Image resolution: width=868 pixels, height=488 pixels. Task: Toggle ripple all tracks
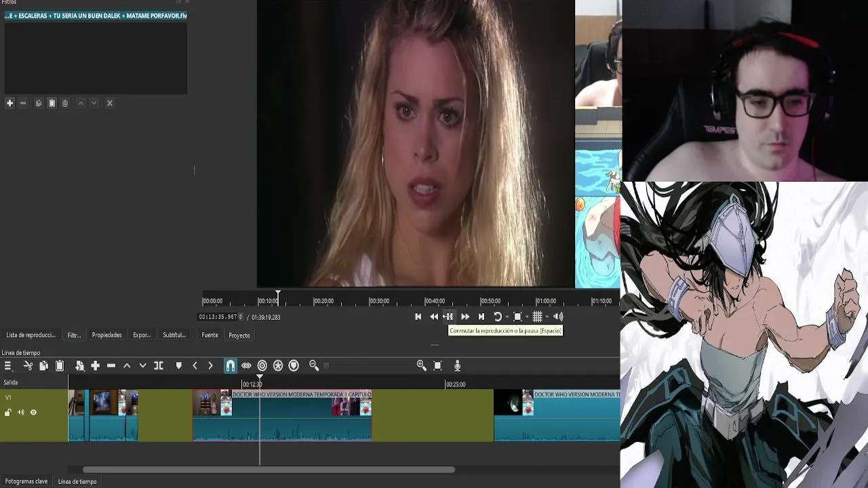tap(278, 366)
